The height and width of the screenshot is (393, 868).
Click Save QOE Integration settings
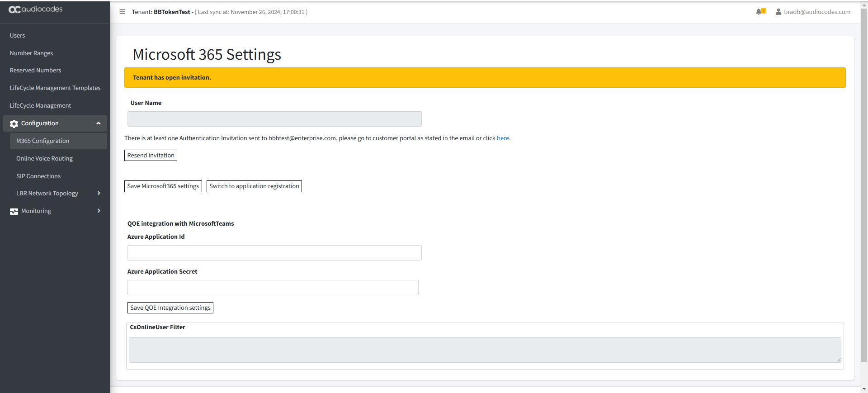pos(170,308)
